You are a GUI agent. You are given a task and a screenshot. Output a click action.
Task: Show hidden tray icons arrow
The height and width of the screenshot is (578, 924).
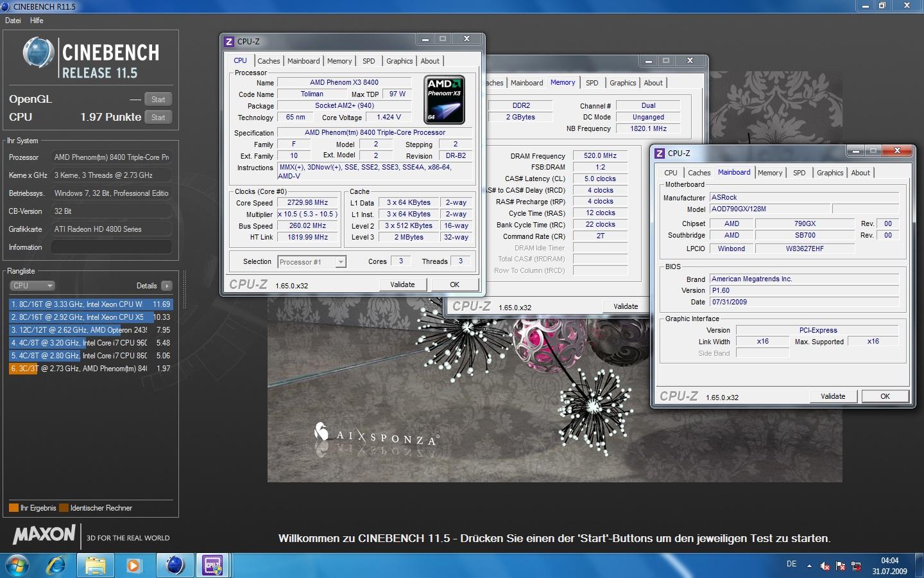(x=809, y=566)
